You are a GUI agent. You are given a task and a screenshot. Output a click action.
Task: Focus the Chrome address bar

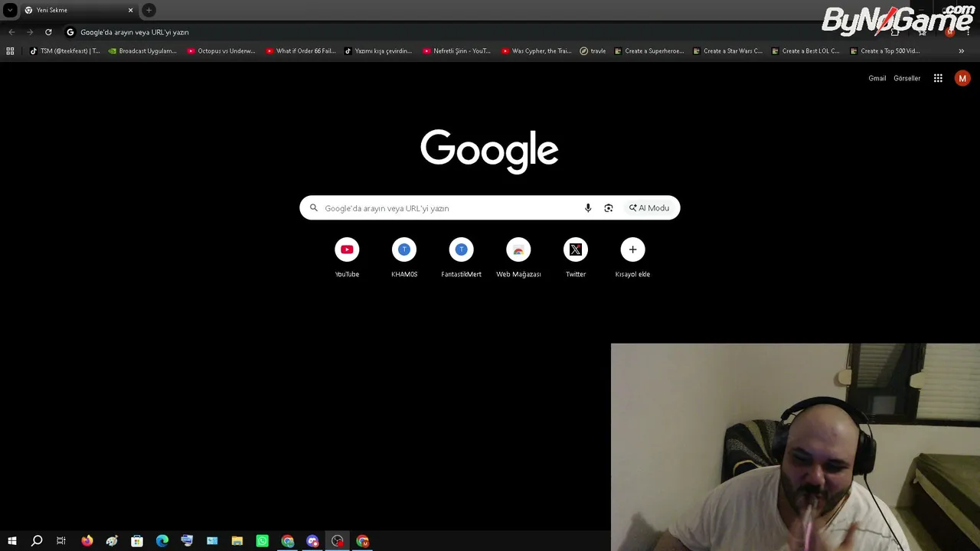[x=475, y=32]
